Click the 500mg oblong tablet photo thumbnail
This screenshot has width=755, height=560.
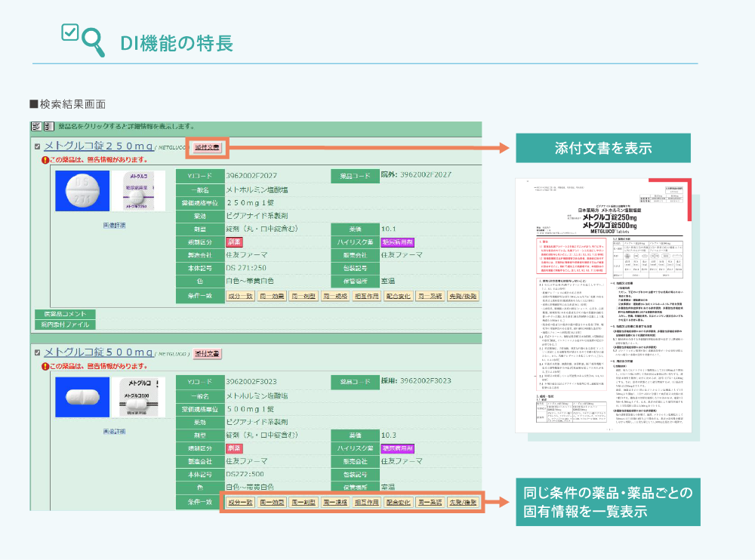(x=82, y=397)
